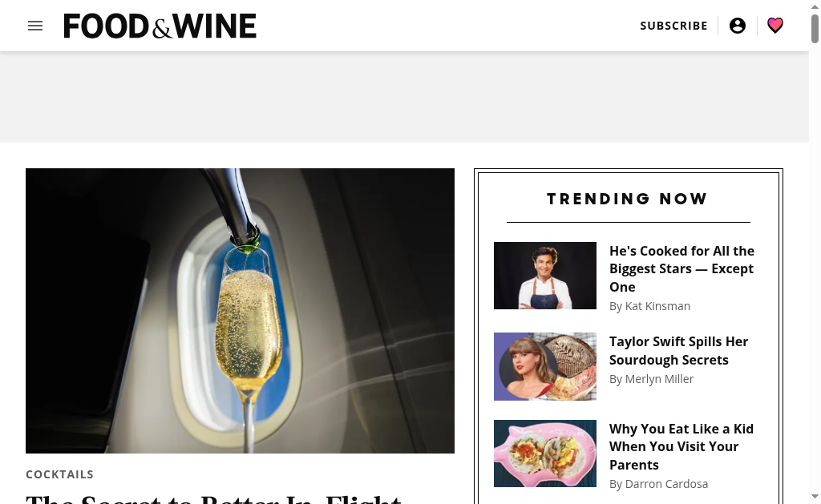
Task: Open Taylor Swift sourdough thumbnail
Action: click(x=545, y=366)
